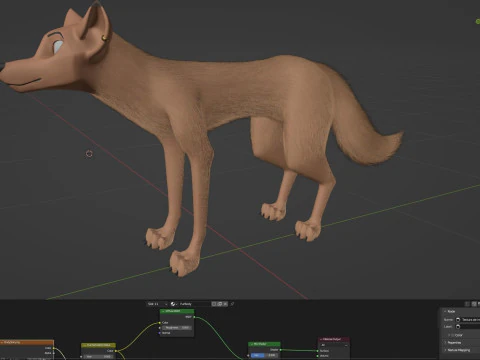This screenshot has width=480, height=360.
Task: Click the Fac slider on the Mix Shader node
Action: (264, 355)
